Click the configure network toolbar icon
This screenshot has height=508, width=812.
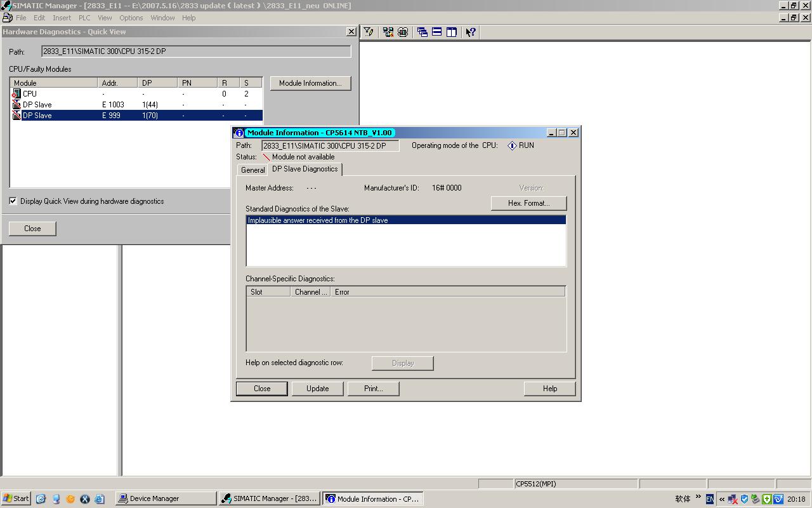(388, 32)
